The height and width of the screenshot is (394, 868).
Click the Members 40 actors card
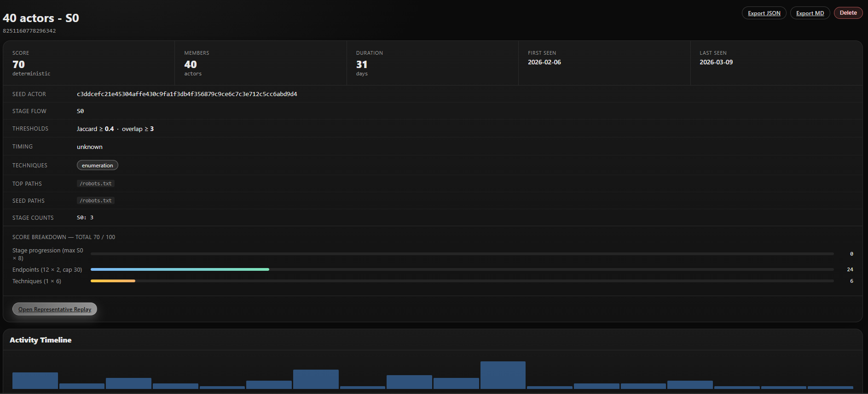point(260,63)
